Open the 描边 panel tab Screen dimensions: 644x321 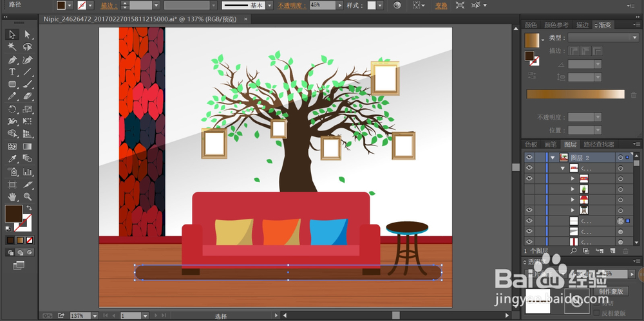click(582, 25)
